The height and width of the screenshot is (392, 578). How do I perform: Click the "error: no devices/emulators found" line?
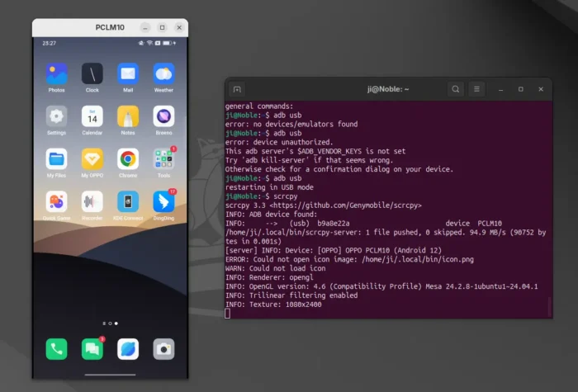[x=291, y=124]
